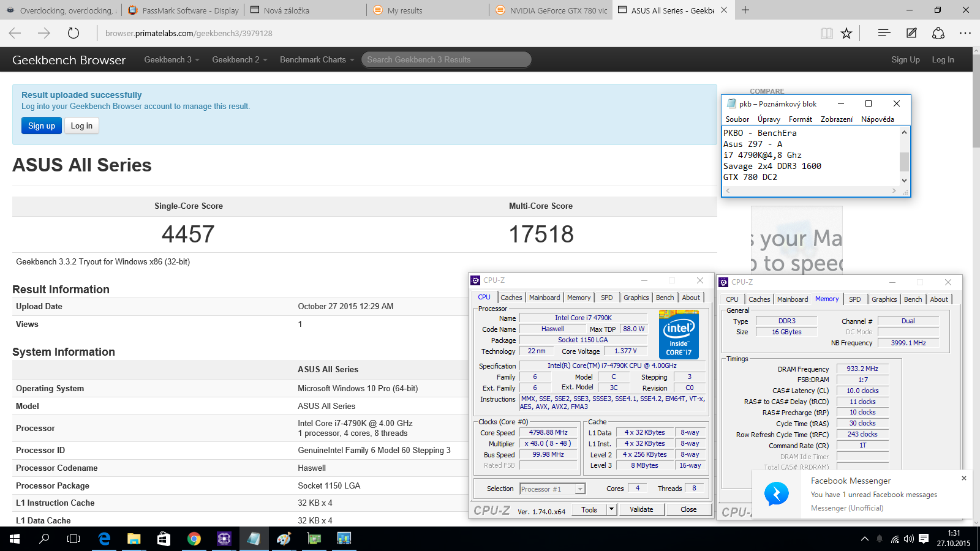Switch to PassMark Software browser tab
This screenshot has height=551, width=980.
click(x=184, y=10)
